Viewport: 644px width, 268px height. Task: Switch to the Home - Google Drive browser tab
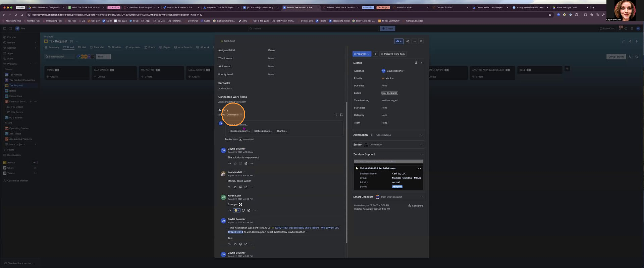(x=570, y=7)
